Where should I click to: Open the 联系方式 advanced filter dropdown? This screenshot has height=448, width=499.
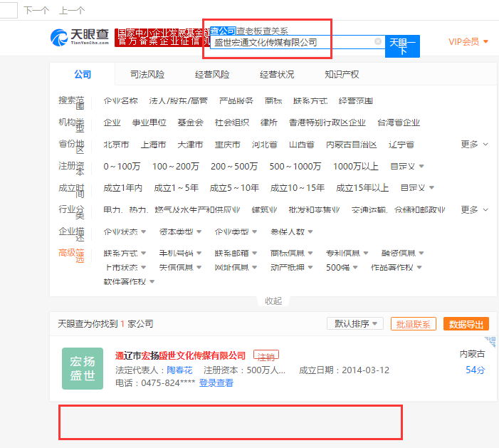[x=125, y=253]
